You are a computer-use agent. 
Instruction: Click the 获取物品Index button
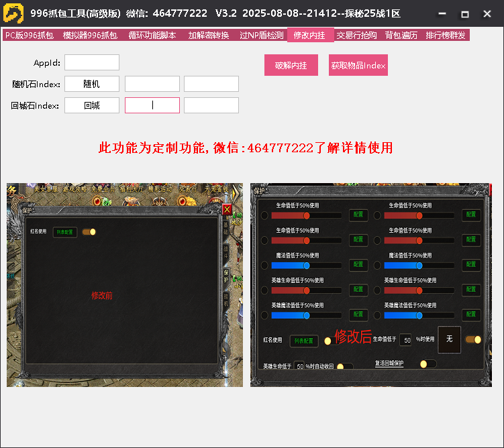point(358,65)
